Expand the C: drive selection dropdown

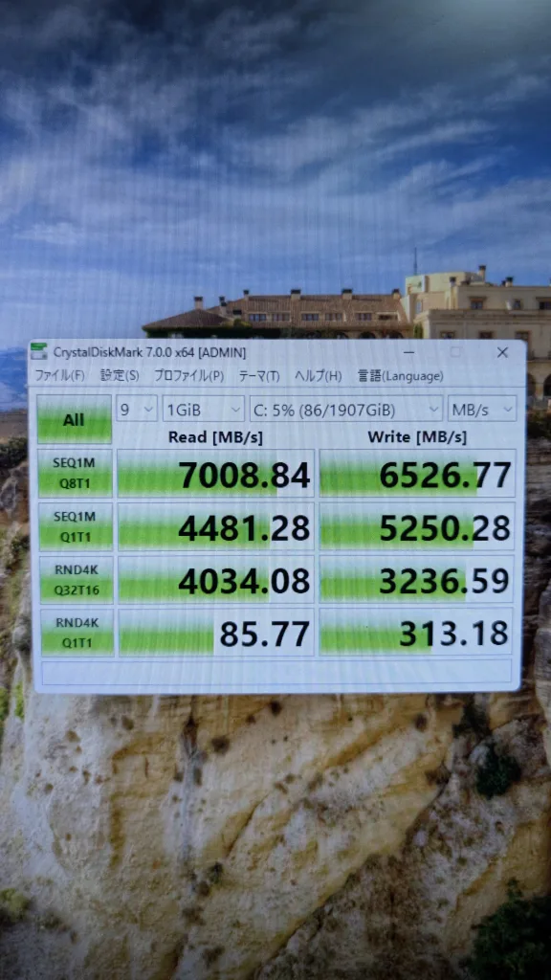(346, 410)
